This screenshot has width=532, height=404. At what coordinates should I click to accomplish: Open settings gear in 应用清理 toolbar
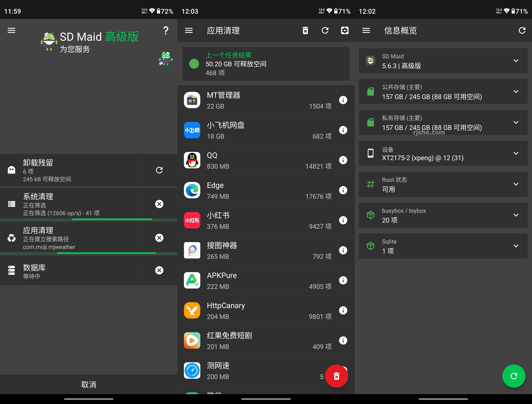pyautogui.click(x=345, y=31)
